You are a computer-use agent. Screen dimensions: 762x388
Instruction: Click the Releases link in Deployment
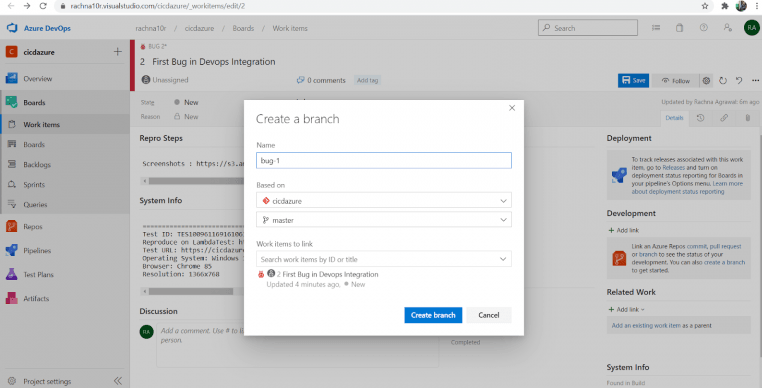[674, 167]
